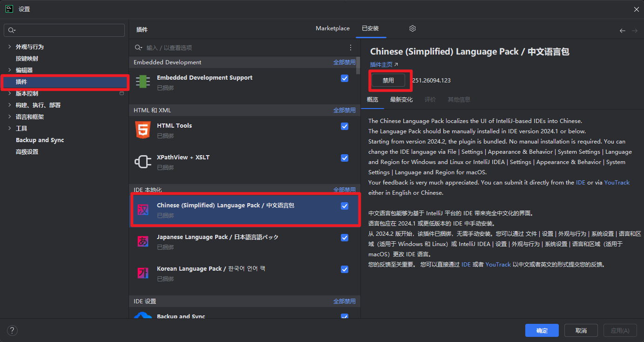Disable Embedded Development Support checkbox
644x342 pixels.
345,78
